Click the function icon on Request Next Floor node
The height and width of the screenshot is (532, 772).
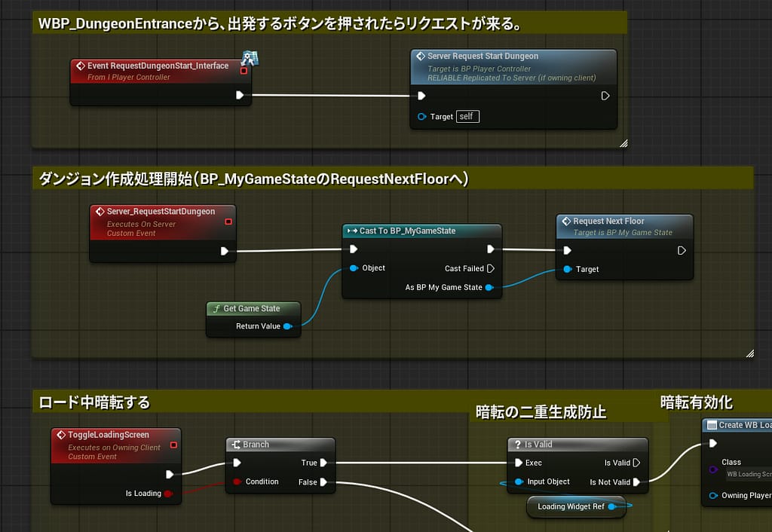pyautogui.click(x=565, y=221)
